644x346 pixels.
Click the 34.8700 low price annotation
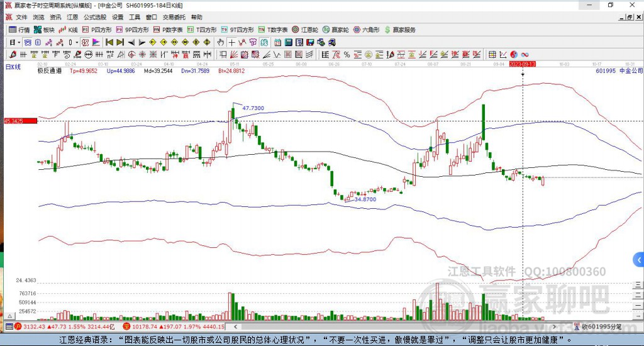point(365,199)
